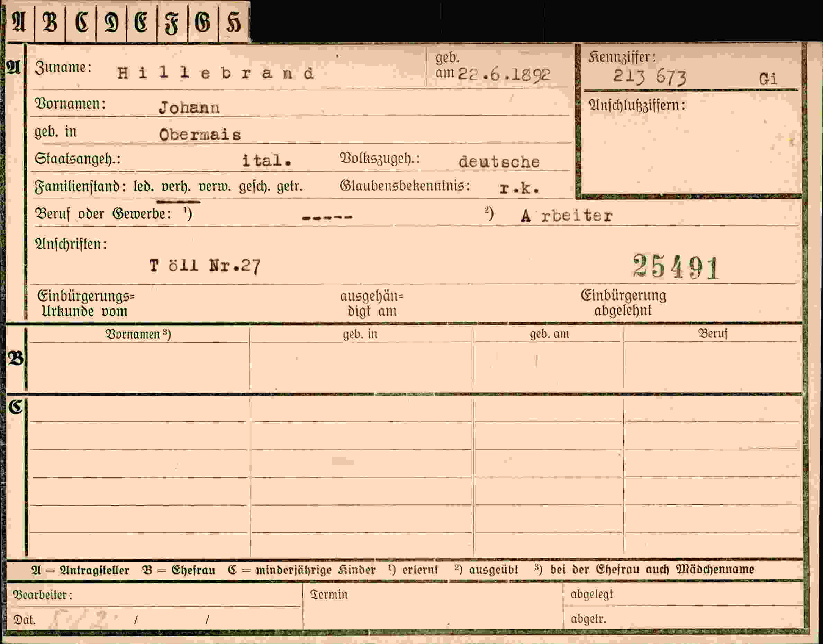
Task: Click the 'geb. am' column header
Action: (550, 334)
